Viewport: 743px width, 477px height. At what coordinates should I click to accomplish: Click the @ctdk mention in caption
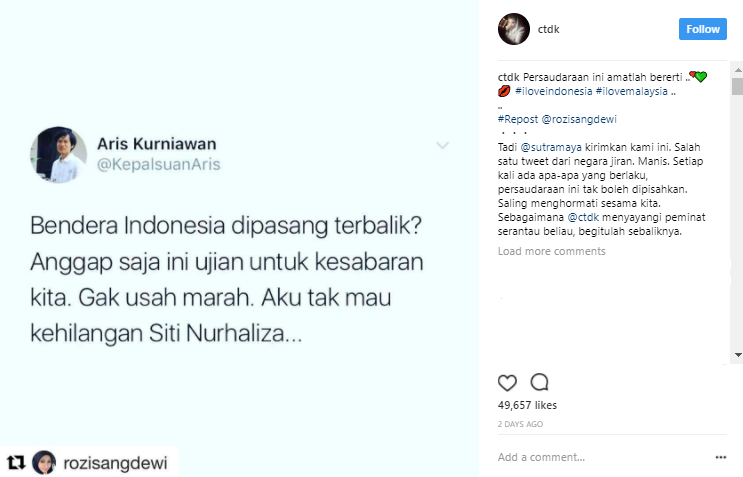[583, 217]
